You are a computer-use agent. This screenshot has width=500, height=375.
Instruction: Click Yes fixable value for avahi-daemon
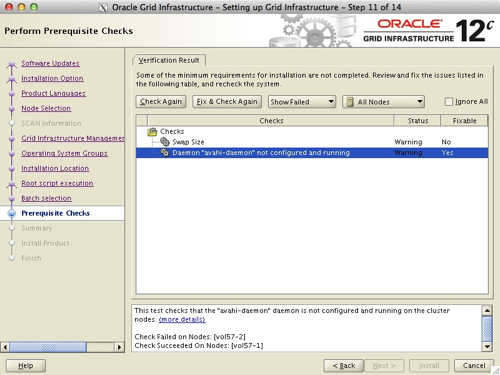[447, 153]
